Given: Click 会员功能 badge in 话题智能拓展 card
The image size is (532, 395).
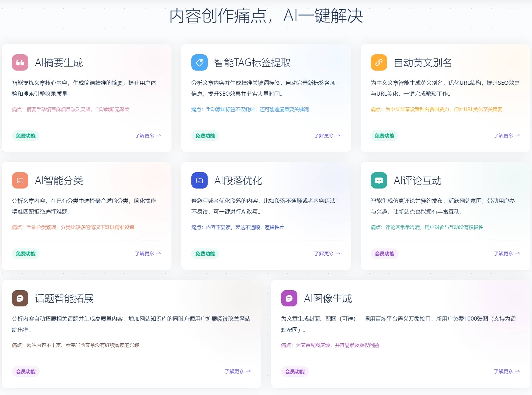Looking at the screenshot, I should point(26,371).
